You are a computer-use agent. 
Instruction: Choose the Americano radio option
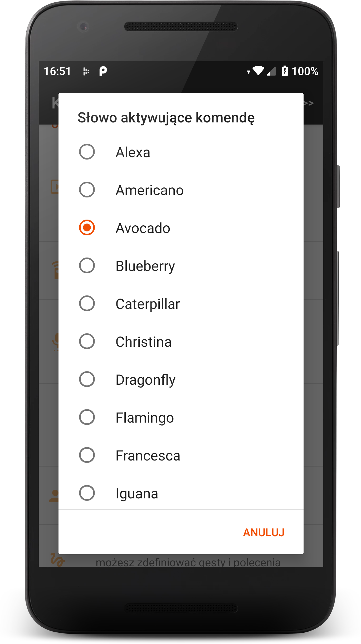(x=87, y=190)
